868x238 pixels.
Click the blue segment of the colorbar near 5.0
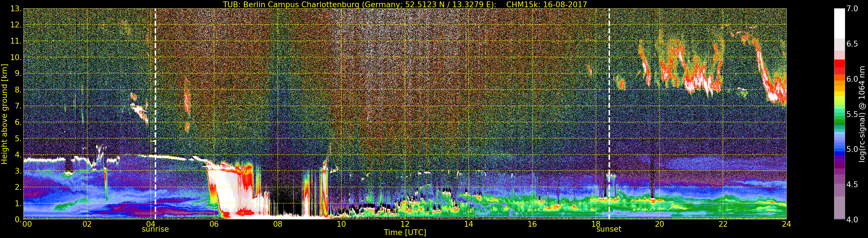point(839,150)
